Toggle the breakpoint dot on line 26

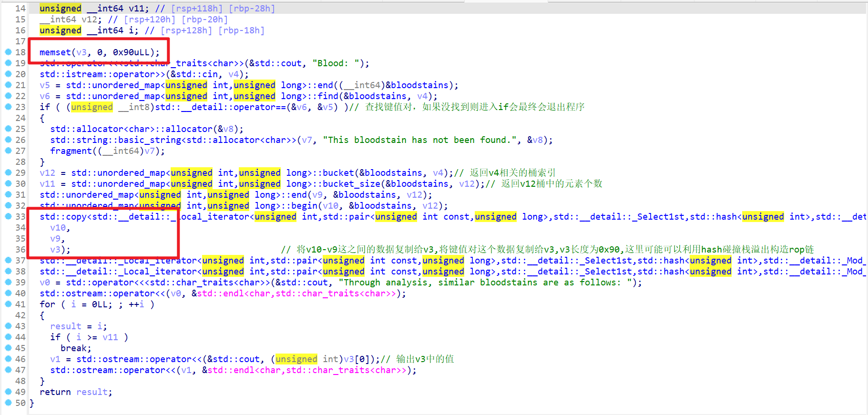(8, 140)
